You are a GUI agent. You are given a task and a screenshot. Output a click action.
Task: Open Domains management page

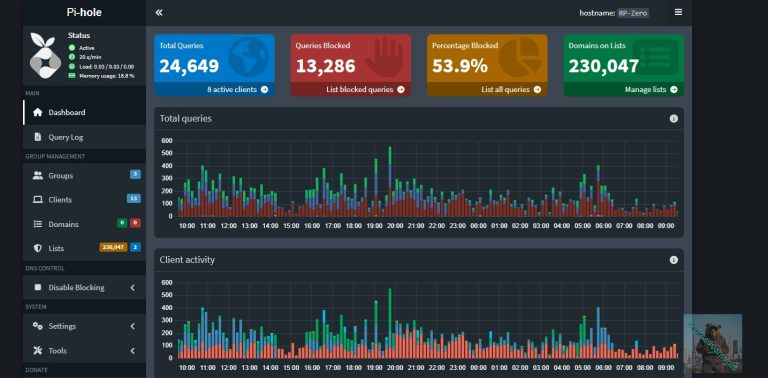click(84, 224)
